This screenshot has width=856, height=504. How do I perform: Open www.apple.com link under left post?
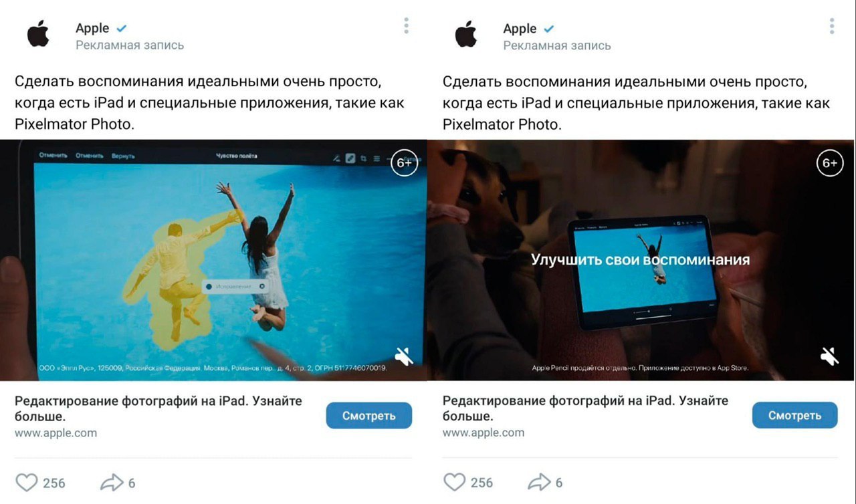pos(56,433)
